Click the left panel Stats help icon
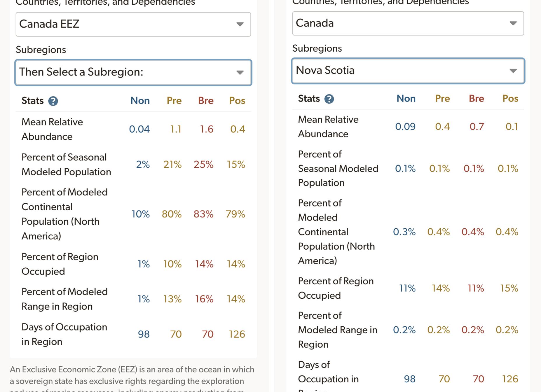This screenshot has height=392, width=541. 53,101
